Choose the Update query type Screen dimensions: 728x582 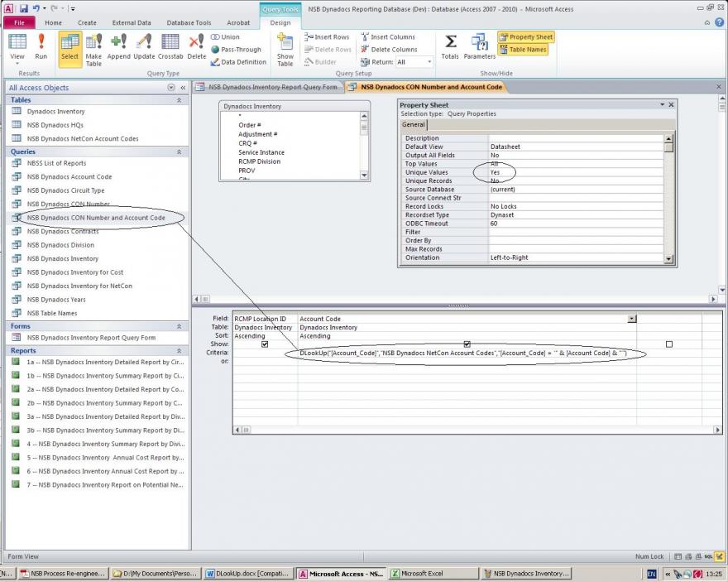click(144, 47)
